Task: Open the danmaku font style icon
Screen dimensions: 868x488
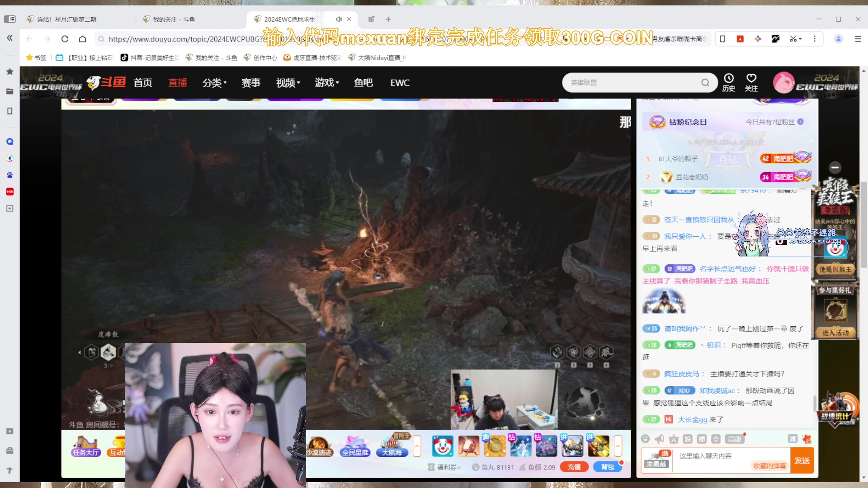Action: point(674,439)
